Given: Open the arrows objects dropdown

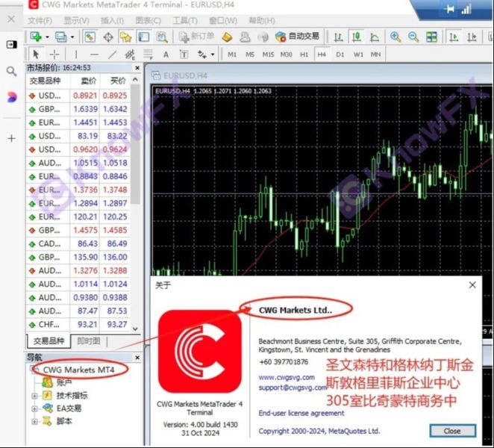Looking at the screenshot, I should tap(213, 55).
